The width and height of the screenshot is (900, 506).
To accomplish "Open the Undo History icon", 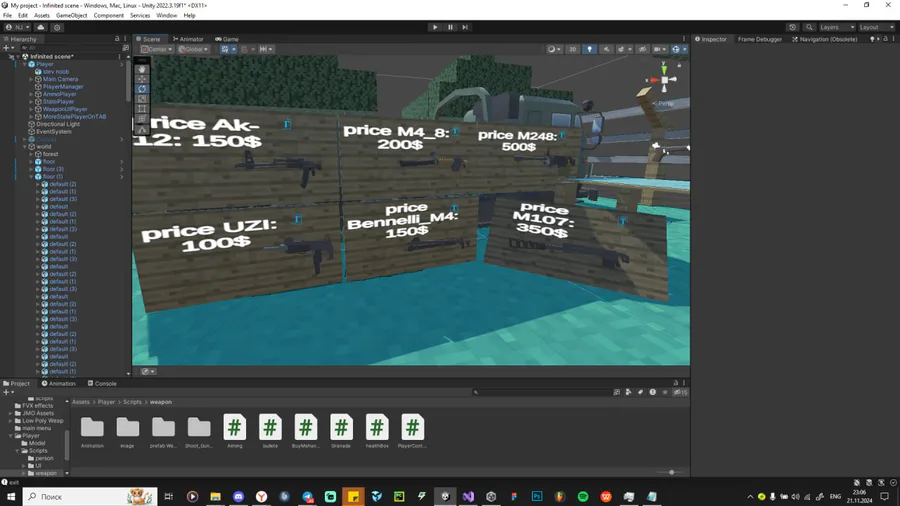I will coord(793,27).
